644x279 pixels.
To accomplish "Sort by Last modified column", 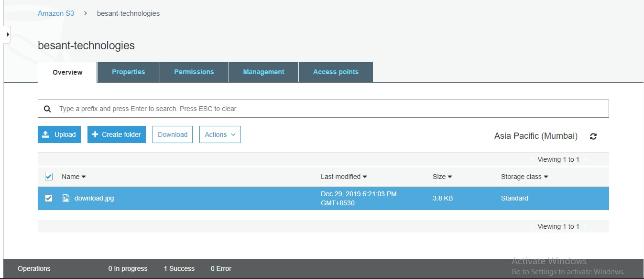I will [344, 177].
